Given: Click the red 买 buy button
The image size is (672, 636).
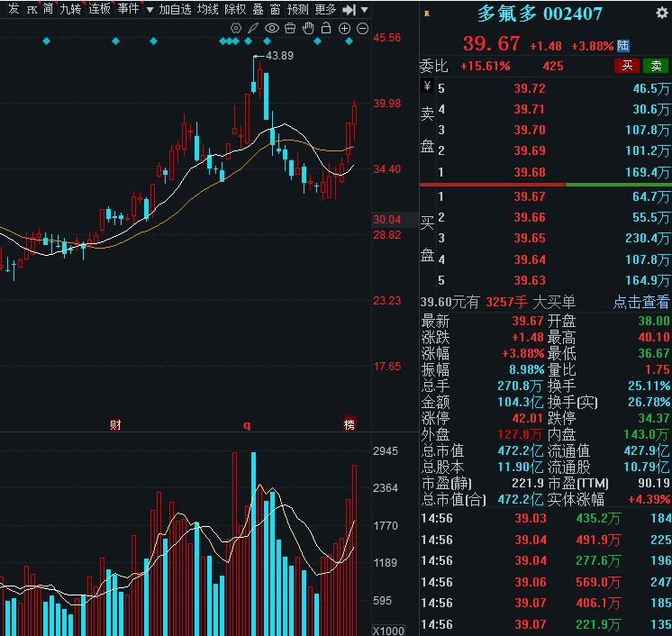Looking at the screenshot, I should [x=627, y=66].
